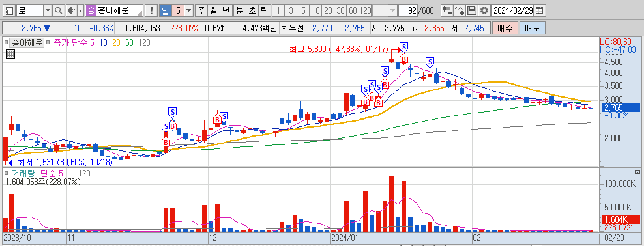Image resolution: width=644 pixels, height=246 pixels.
Task: Click the '2024/01' time axis label
Action: [344, 238]
